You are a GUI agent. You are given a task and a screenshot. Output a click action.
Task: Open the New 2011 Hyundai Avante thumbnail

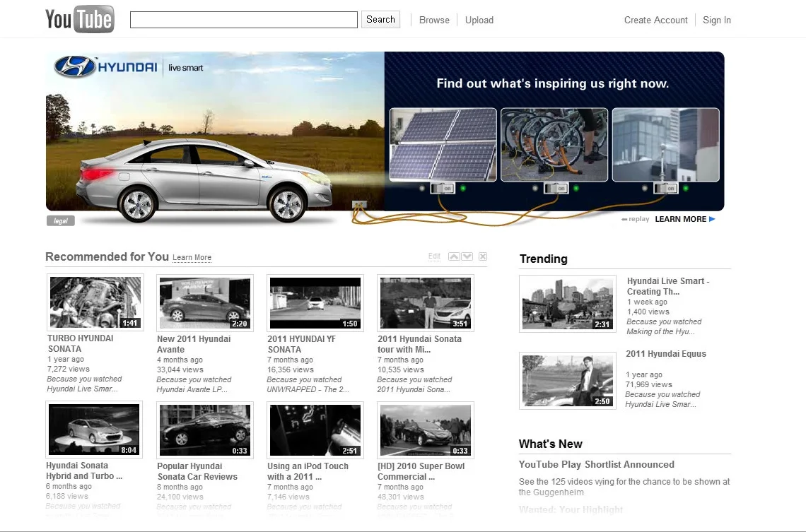(x=205, y=303)
